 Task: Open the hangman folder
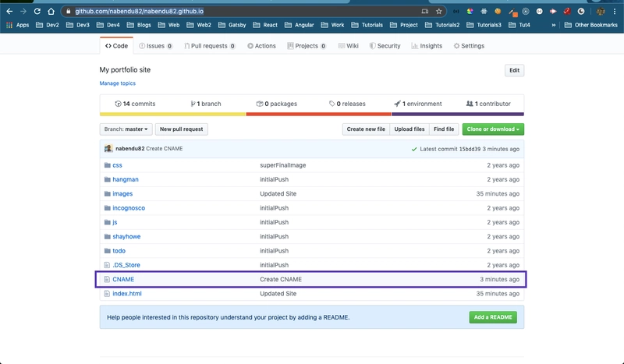click(126, 179)
